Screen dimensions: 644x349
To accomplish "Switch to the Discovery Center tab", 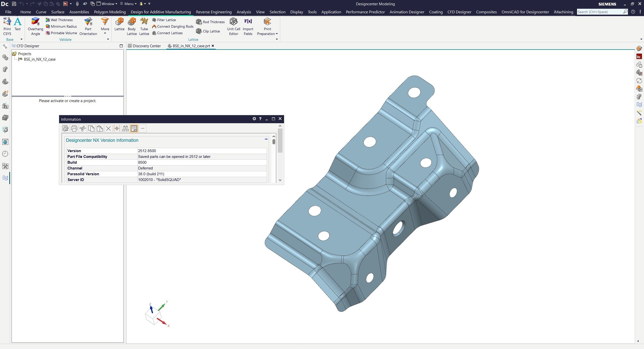I will pyautogui.click(x=144, y=46).
